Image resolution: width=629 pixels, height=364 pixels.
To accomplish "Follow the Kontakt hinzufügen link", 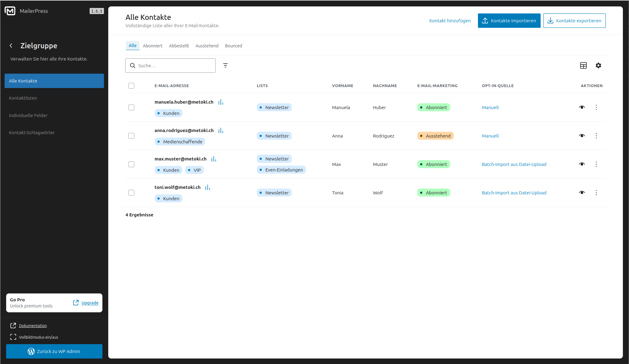I will click(450, 21).
